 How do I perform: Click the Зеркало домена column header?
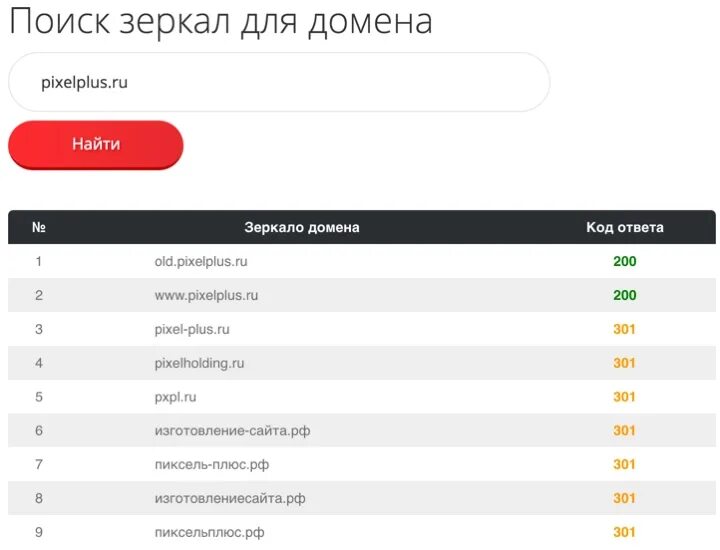pyautogui.click(x=302, y=227)
